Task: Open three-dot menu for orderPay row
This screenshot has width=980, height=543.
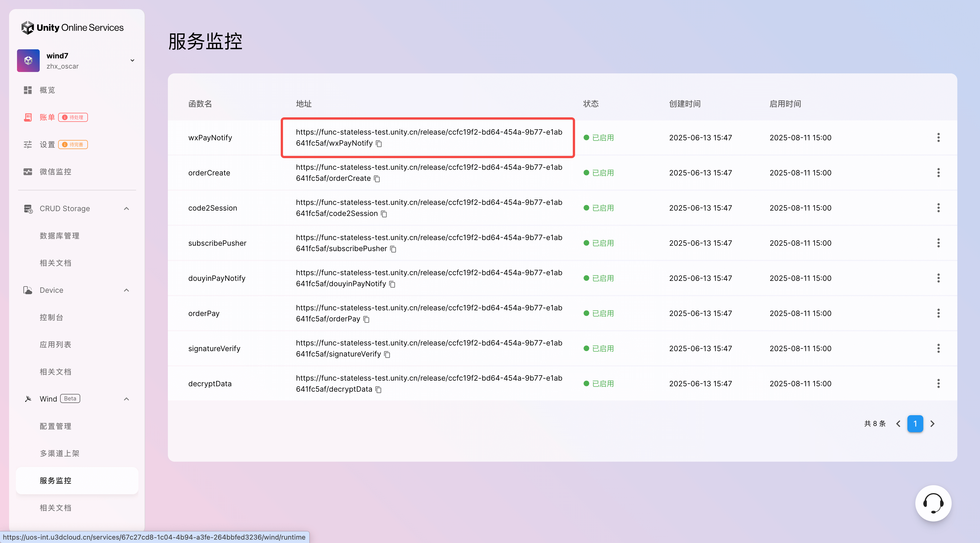Action: coord(938,313)
